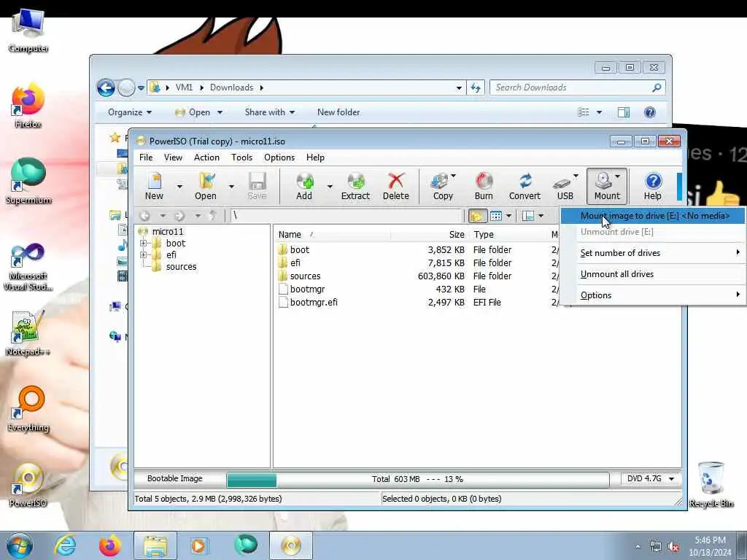This screenshot has width=747, height=560.
Task: Click the Windows Start button
Action: click(x=20, y=545)
